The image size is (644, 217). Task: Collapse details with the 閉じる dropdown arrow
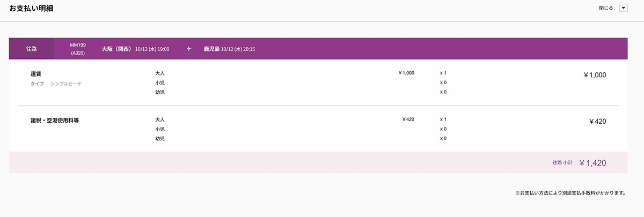(623, 8)
